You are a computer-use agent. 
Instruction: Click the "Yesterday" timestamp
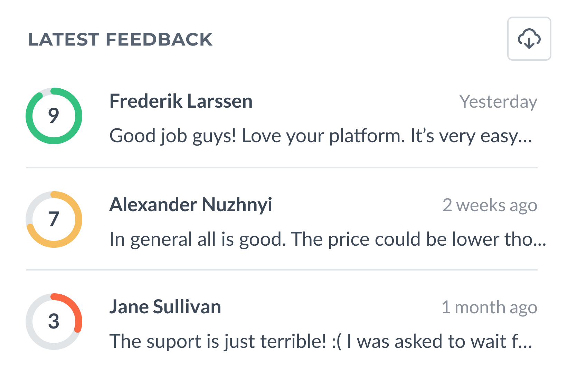tap(498, 102)
